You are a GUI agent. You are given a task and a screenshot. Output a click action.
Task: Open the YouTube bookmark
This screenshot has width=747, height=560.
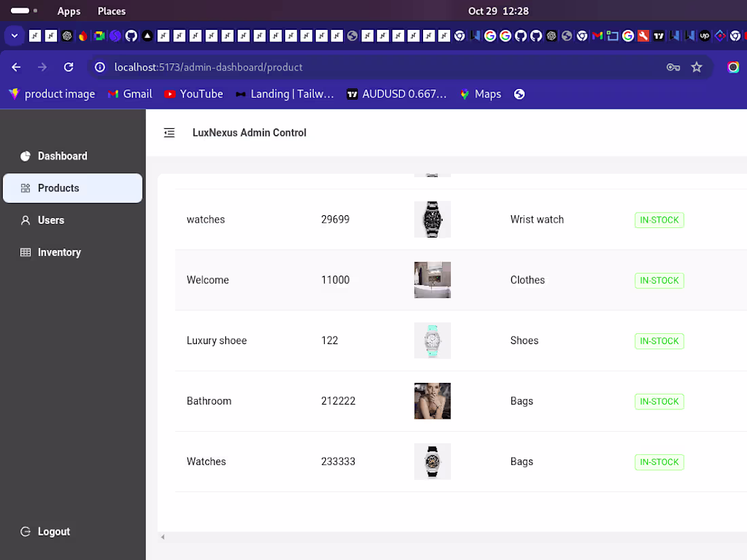(x=194, y=94)
